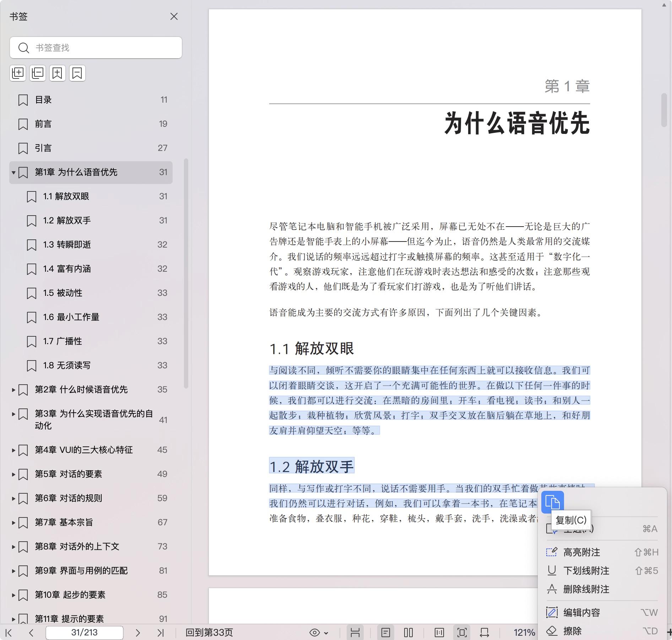Click the add bookmark icon
The height and width of the screenshot is (640, 672).
(57, 73)
